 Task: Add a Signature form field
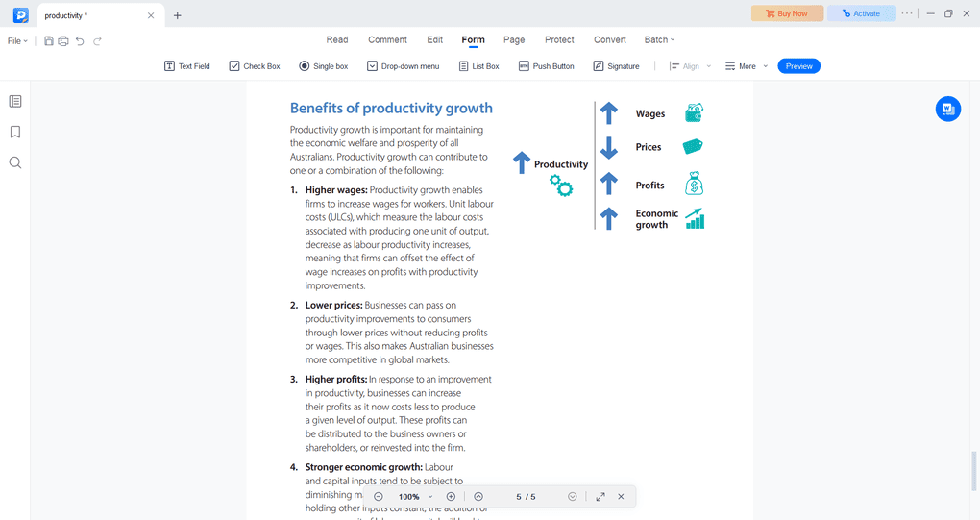pos(616,66)
